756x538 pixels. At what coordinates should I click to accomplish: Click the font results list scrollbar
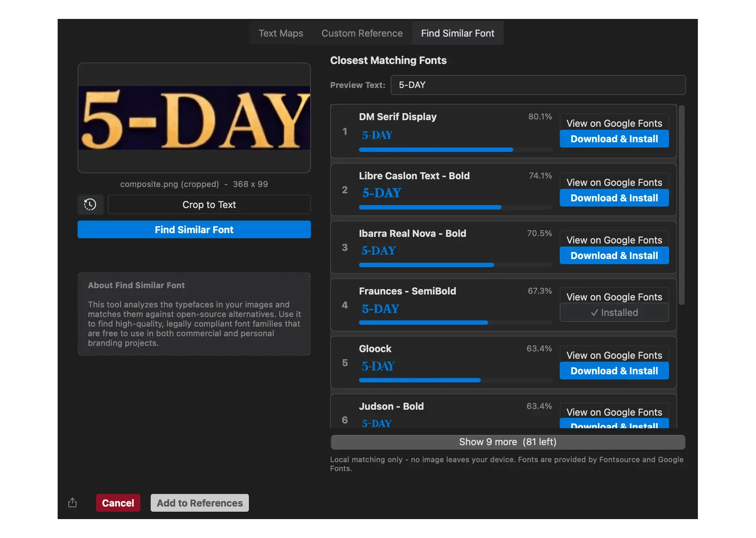click(681, 205)
